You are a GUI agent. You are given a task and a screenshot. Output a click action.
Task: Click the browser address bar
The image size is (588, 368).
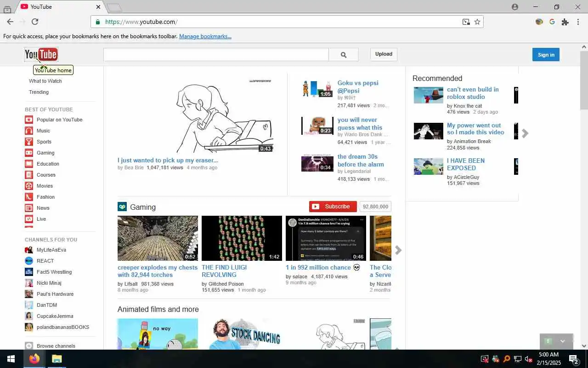pyautogui.click(x=287, y=22)
